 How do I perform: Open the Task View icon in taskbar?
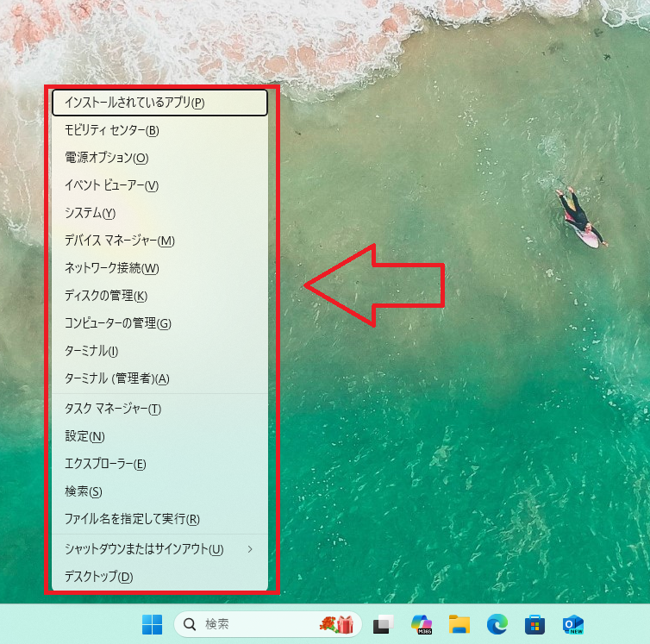click(x=384, y=624)
